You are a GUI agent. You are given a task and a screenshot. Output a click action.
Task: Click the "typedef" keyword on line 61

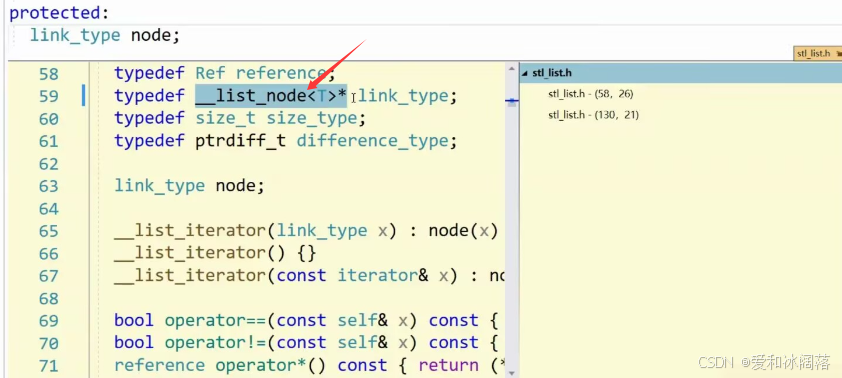(x=149, y=141)
